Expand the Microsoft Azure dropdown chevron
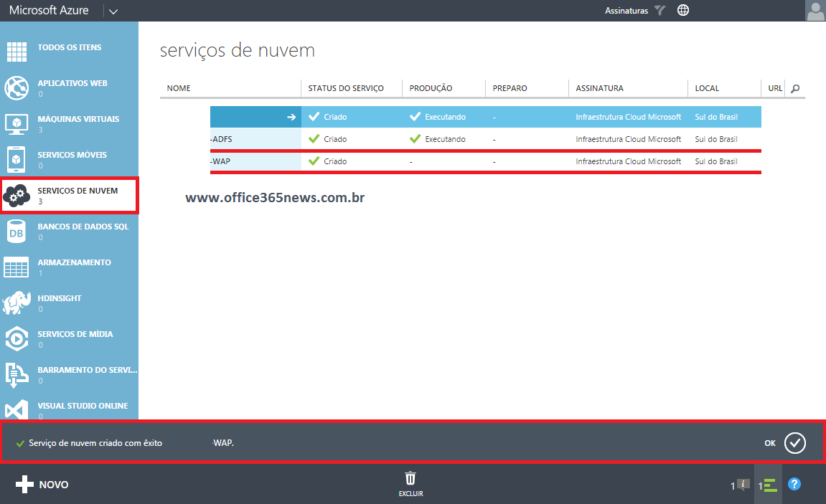The width and height of the screenshot is (826, 504). (x=113, y=11)
